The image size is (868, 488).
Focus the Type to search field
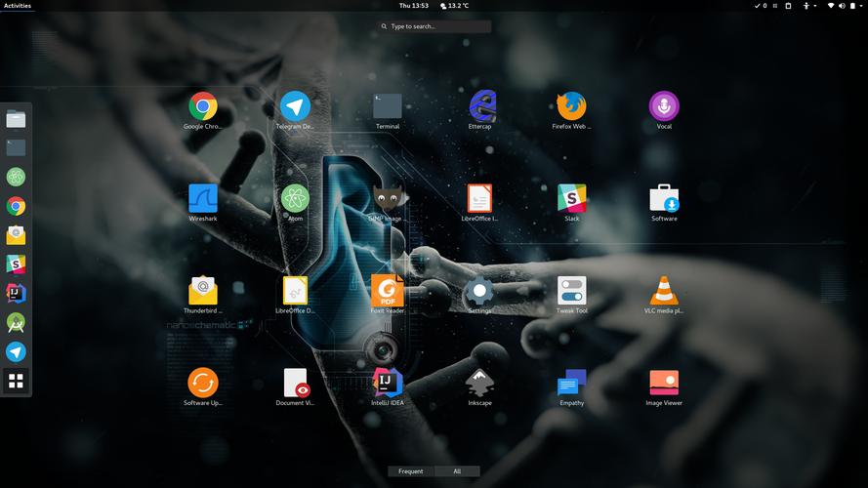(434, 26)
